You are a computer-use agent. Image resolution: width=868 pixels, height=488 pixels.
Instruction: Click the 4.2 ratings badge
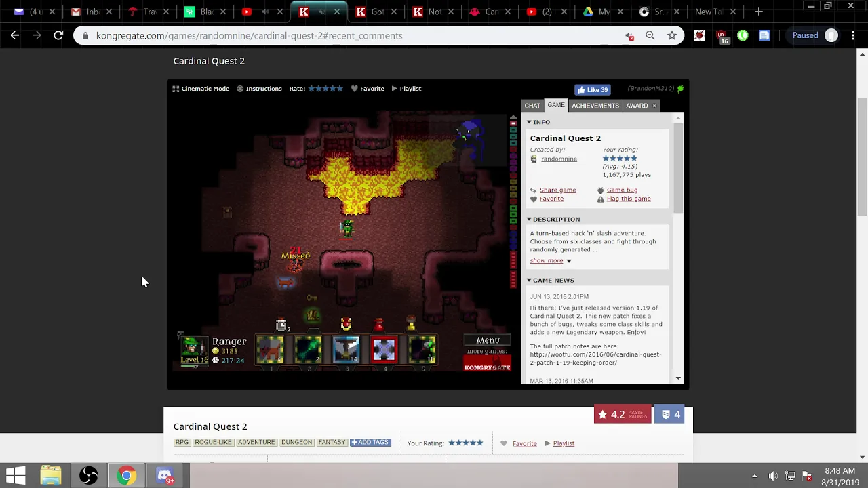623,415
